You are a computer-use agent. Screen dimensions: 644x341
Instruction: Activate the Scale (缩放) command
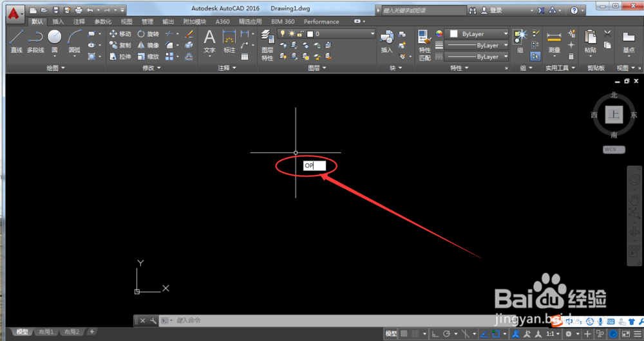click(148, 57)
